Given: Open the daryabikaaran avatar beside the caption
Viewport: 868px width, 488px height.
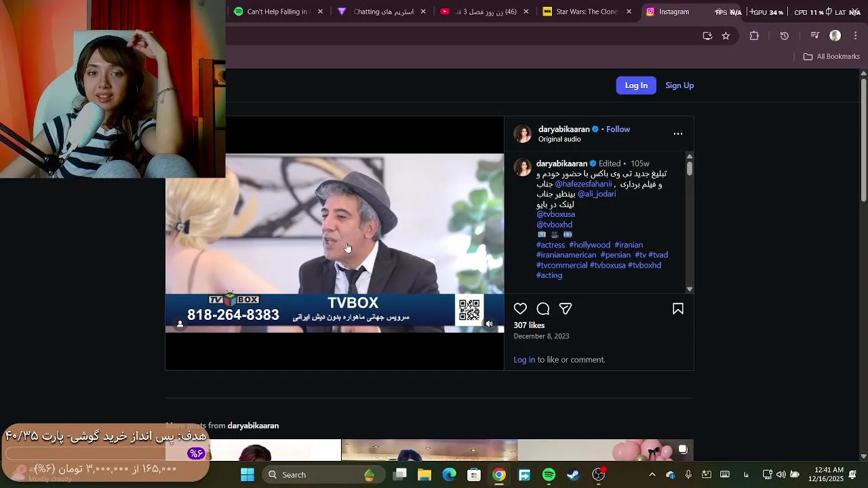Looking at the screenshot, I should pyautogui.click(x=523, y=167).
